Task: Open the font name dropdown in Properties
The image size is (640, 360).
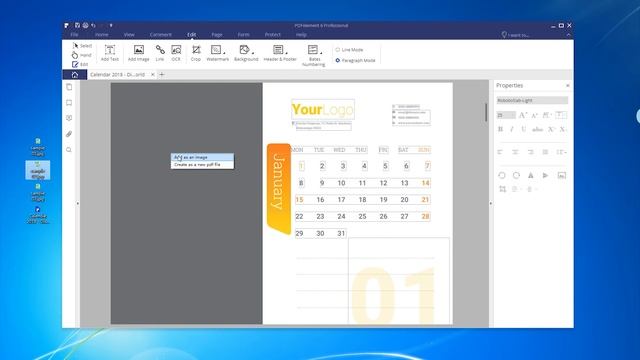Action: 532,100
